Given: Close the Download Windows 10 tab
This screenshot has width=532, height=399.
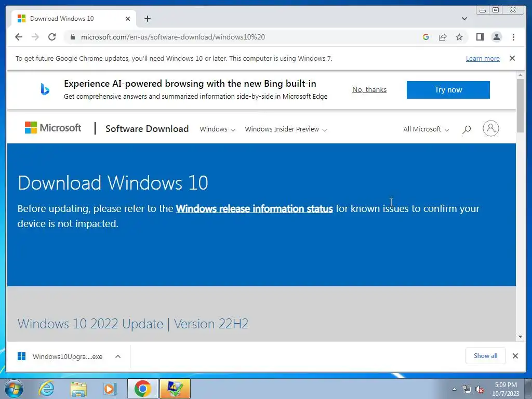Looking at the screenshot, I should tap(128, 19).
